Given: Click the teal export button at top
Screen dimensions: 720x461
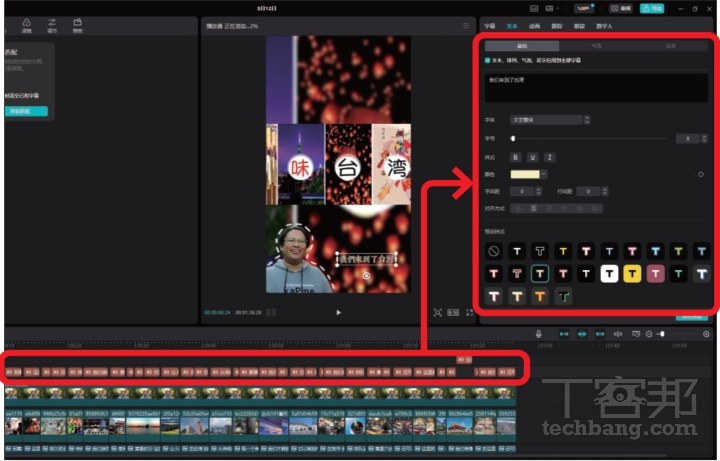Looking at the screenshot, I should [x=652, y=8].
